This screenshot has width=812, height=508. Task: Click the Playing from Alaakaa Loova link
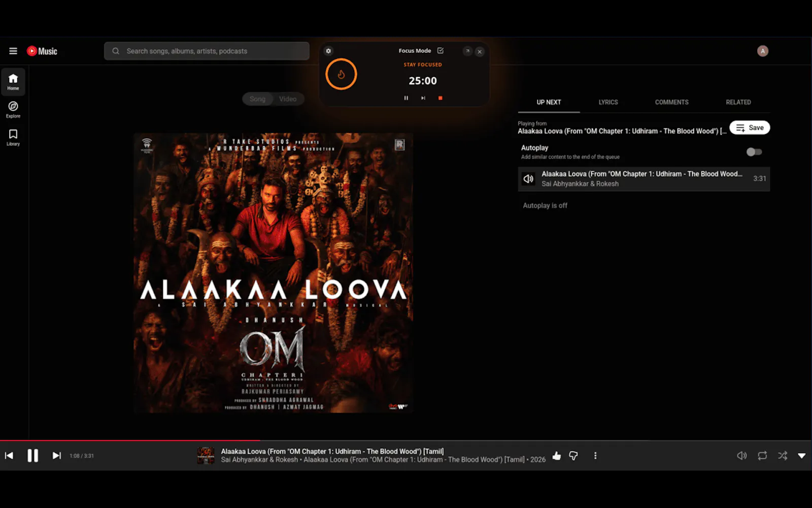[x=622, y=131]
